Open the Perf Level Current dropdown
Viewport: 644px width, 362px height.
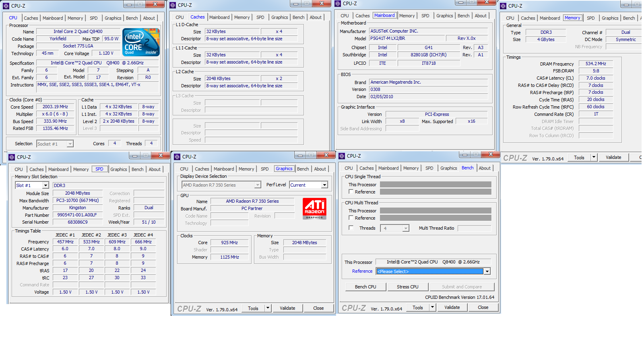click(x=324, y=185)
